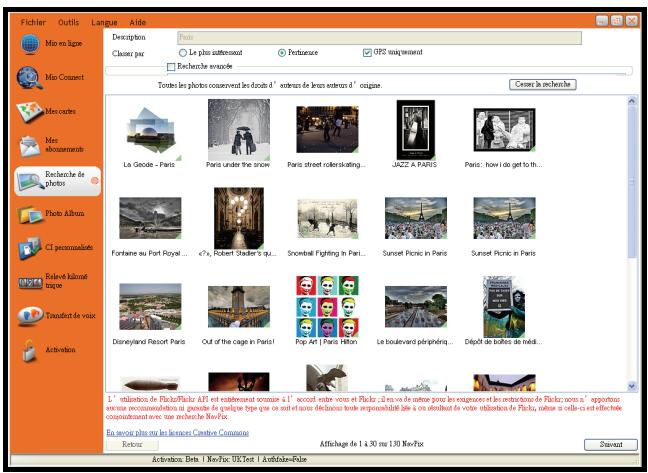
Task: Click Cesser la recherche button
Action: coord(543,84)
